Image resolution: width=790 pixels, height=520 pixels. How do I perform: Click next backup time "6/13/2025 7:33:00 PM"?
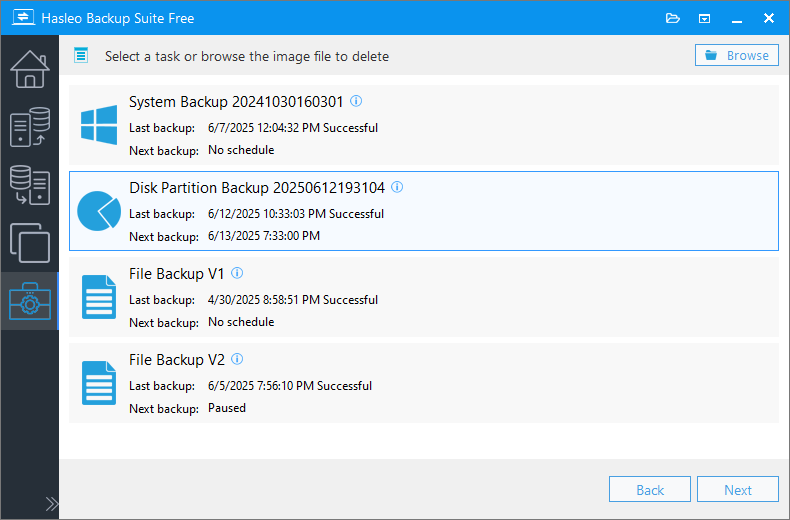[x=264, y=236]
